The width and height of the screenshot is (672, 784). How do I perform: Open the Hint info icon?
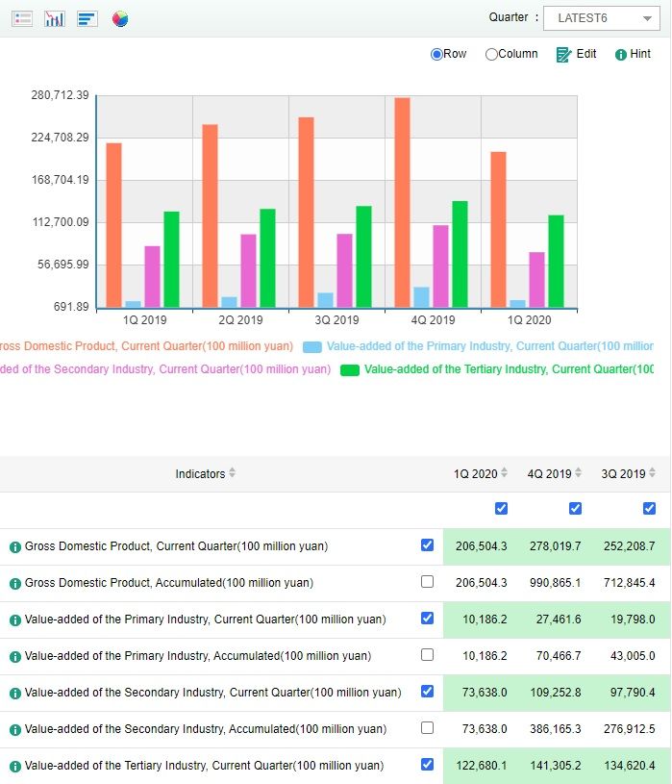coord(621,55)
